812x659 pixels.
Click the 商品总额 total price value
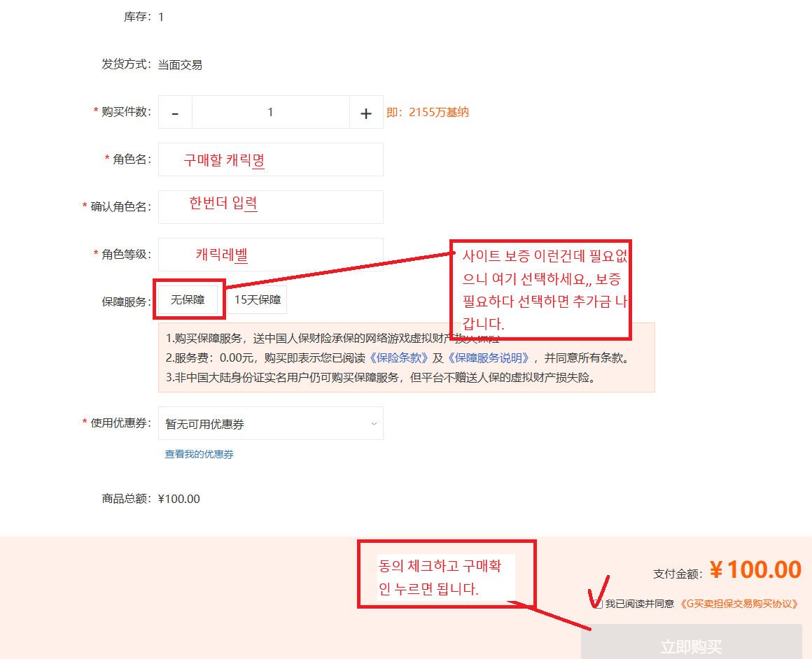tap(179, 499)
